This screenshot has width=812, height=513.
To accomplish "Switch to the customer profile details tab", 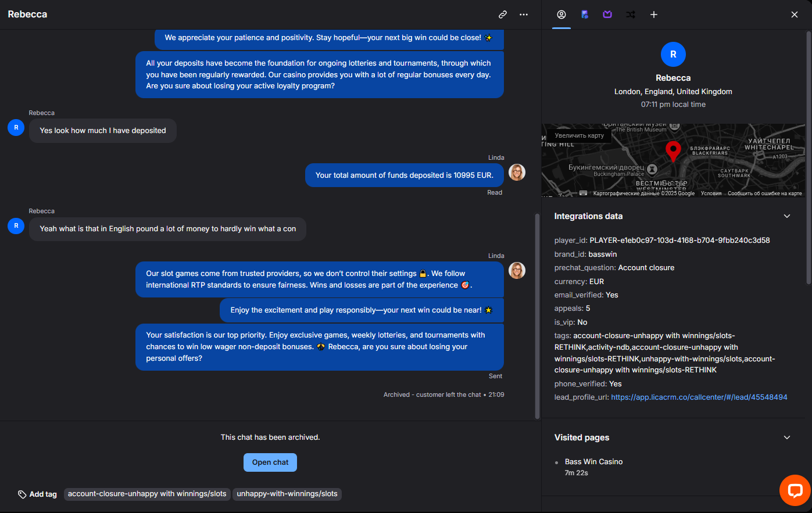I will coord(561,15).
